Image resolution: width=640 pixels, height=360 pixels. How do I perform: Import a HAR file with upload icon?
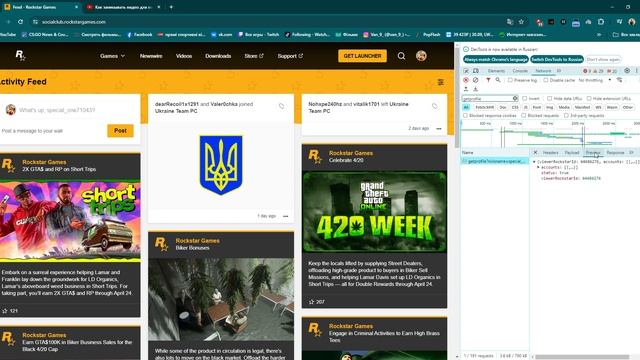(x=466, y=89)
